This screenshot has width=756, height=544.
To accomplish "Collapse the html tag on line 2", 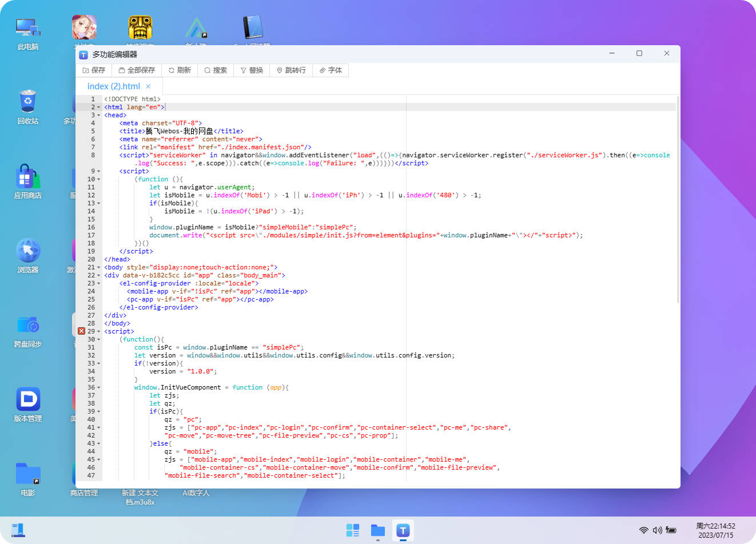I will click(x=98, y=108).
